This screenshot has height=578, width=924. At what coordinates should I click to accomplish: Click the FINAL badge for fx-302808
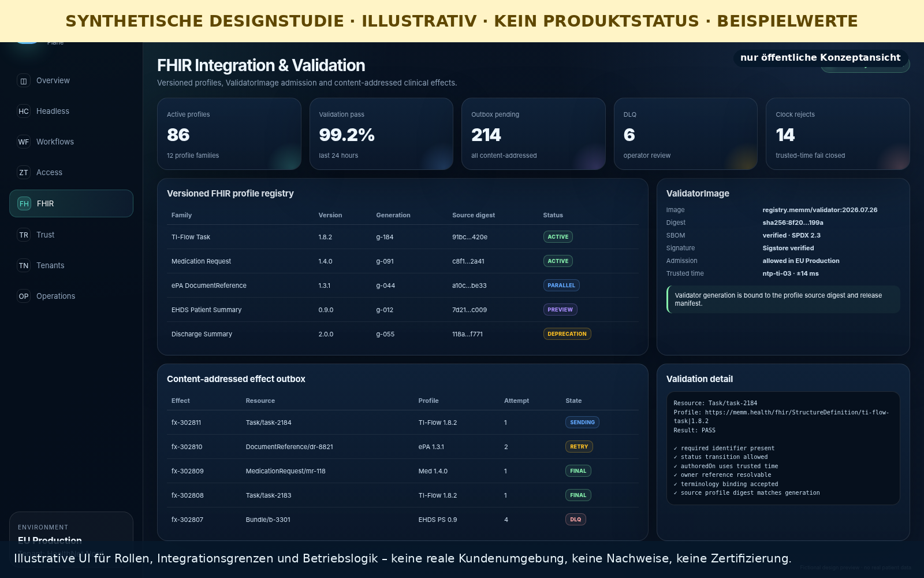click(x=578, y=495)
